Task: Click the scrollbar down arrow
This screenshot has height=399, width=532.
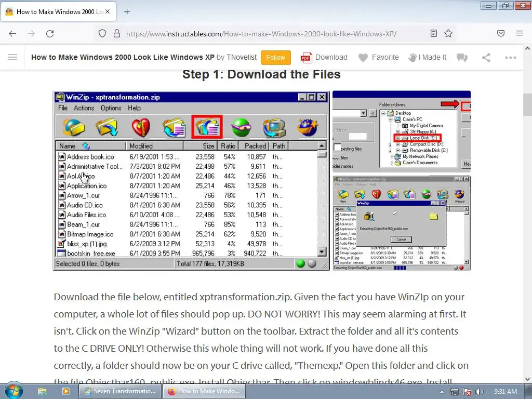Action: [x=527, y=379]
